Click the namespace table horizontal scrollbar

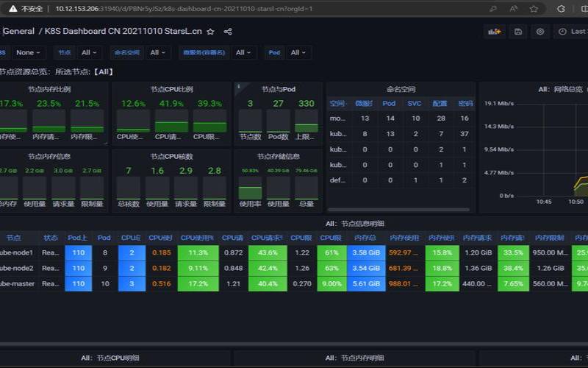click(398, 210)
